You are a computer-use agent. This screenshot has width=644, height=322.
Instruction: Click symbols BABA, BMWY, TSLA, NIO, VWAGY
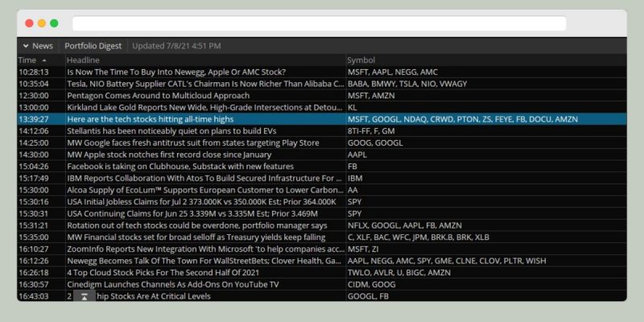point(407,84)
